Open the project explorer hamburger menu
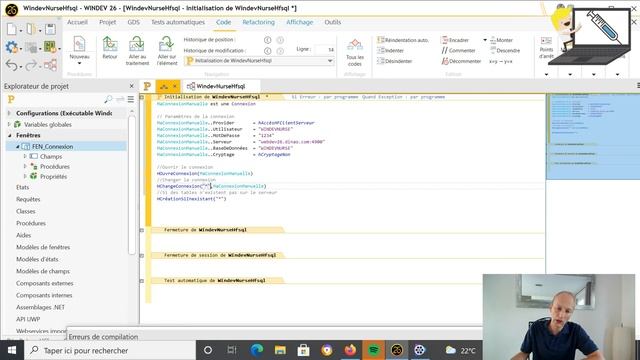The height and width of the screenshot is (360, 640). coord(131,99)
